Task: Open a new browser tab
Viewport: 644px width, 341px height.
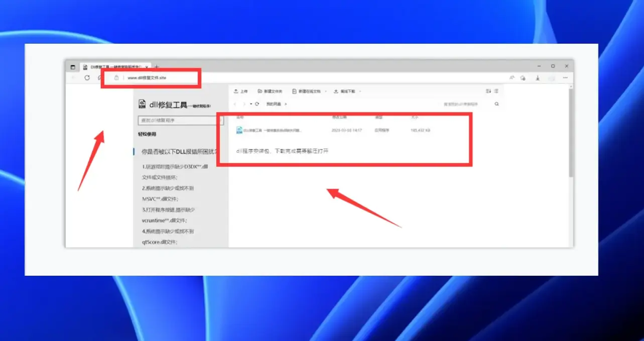Action: coord(157,67)
